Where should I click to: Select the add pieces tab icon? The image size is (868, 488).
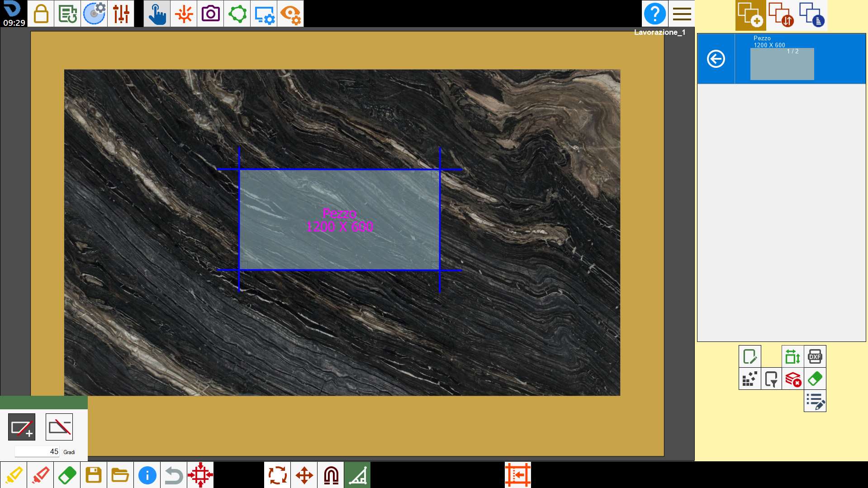click(750, 15)
